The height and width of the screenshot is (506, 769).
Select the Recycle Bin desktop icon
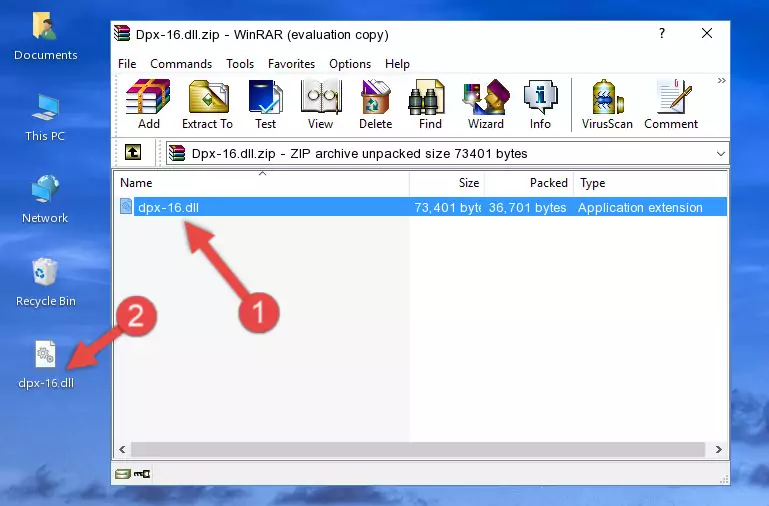pyautogui.click(x=45, y=282)
